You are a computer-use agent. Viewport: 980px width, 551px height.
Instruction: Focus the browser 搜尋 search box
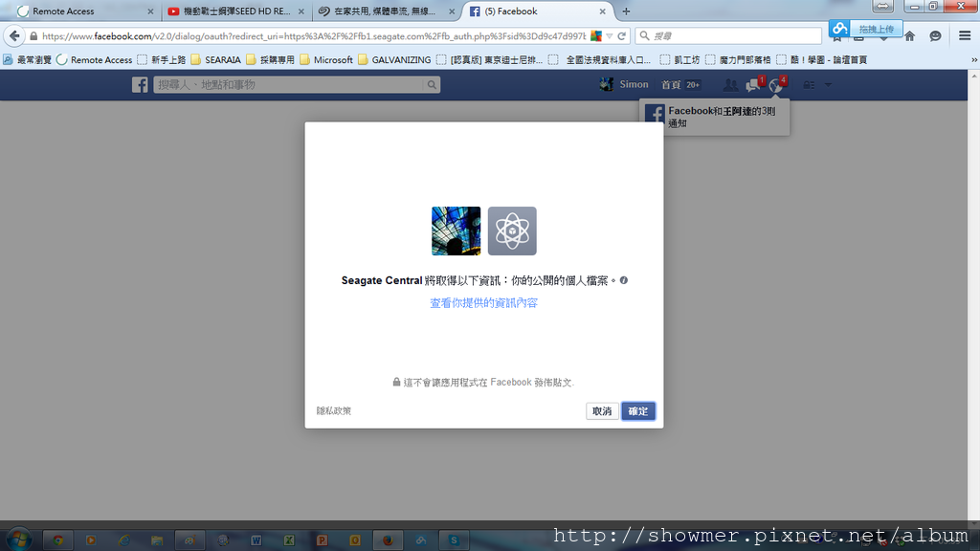pos(728,36)
